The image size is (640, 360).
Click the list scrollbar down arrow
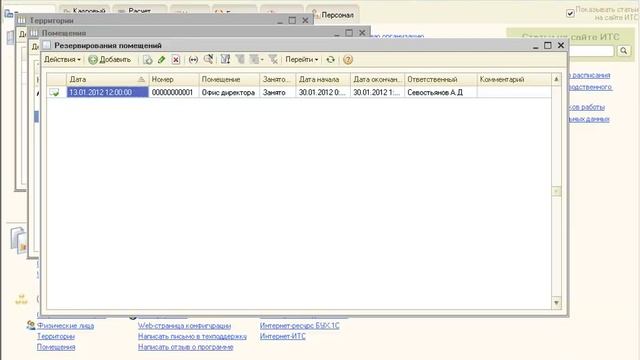pos(556,303)
